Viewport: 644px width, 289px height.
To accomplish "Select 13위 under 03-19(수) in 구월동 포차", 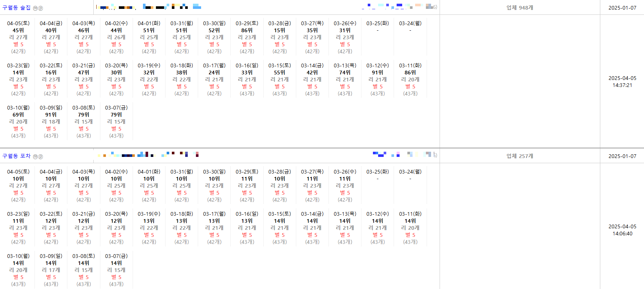I will pyautogui.click(x=149, y=221).
